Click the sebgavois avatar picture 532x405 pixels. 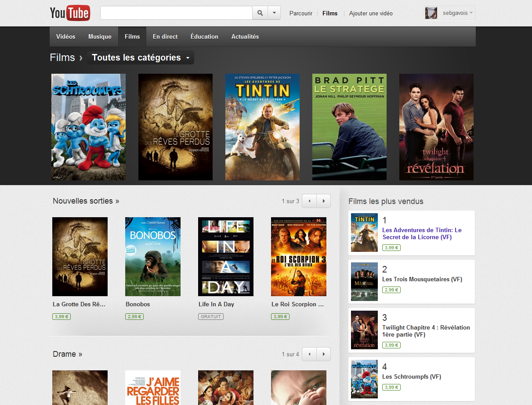(431, 13)
